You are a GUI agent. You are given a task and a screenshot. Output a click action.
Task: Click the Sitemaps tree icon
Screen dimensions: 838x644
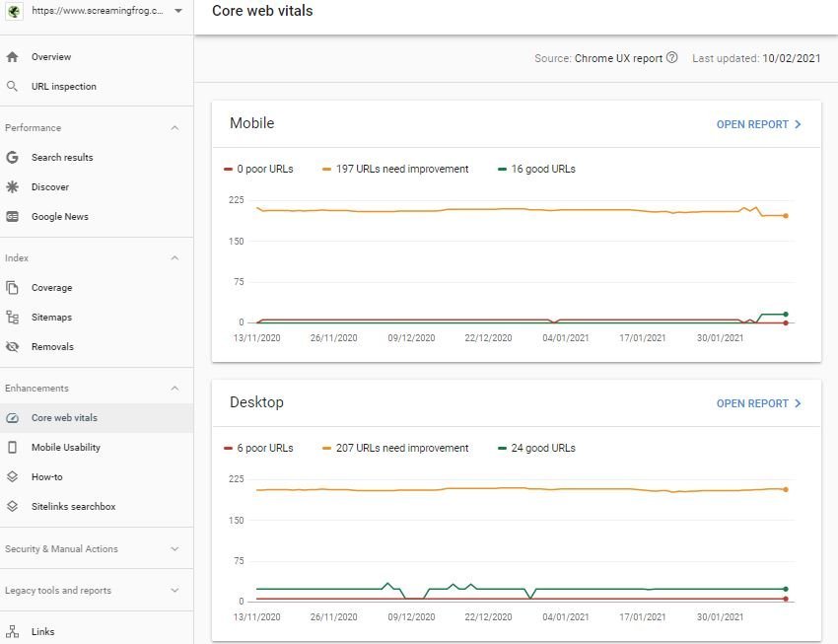[13, 318]
